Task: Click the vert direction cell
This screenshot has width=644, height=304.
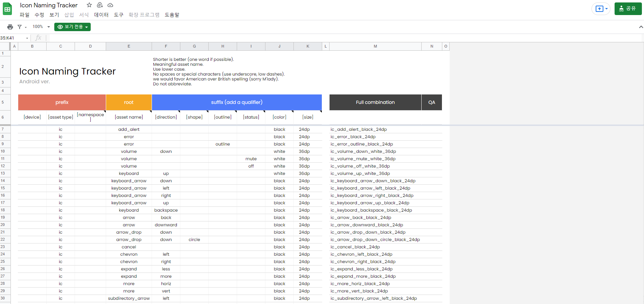Action: (x=166, y=291)
